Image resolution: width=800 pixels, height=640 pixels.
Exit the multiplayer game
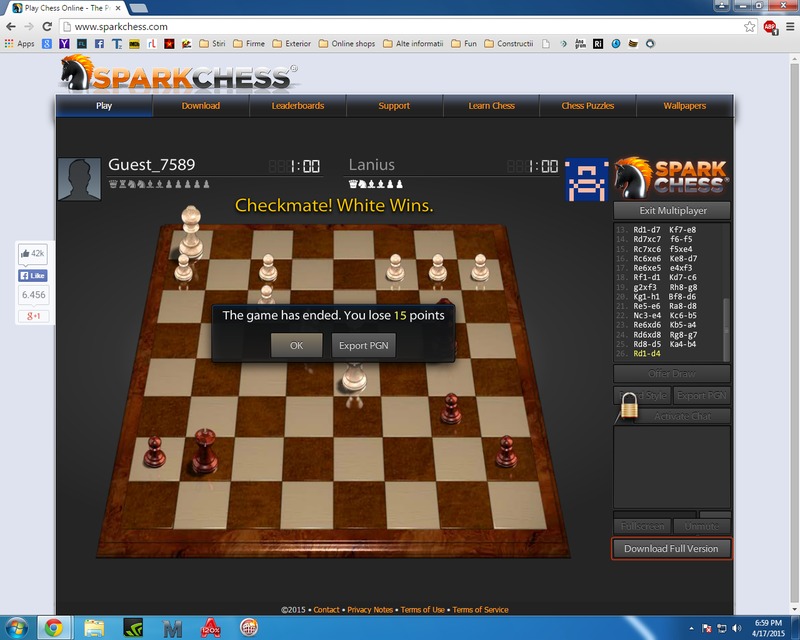click(x=672, y=210)
